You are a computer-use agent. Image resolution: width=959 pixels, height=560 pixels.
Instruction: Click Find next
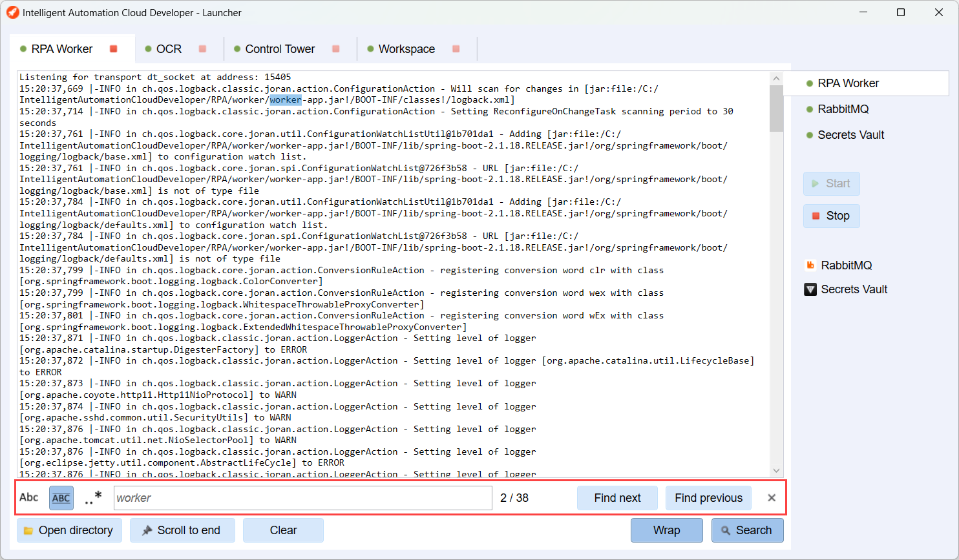[x=617, y=498]
